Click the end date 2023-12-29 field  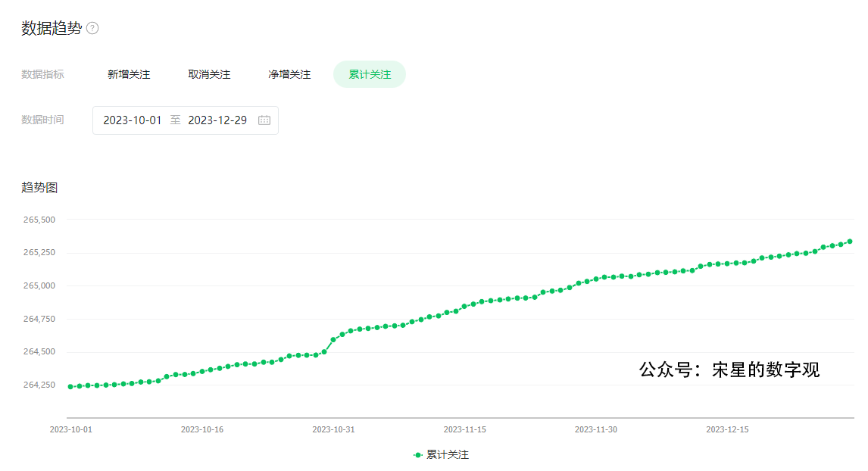coord(217,120)
